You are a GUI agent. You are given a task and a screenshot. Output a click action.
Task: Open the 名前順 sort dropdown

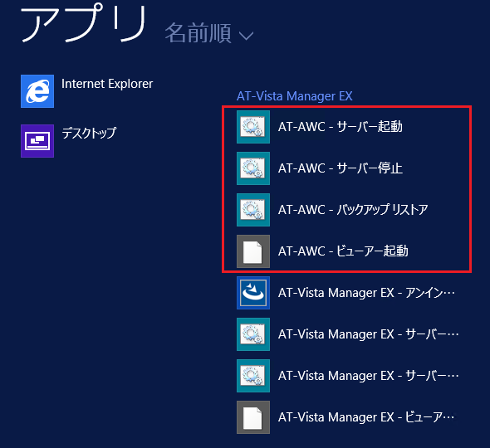(208, 33)
